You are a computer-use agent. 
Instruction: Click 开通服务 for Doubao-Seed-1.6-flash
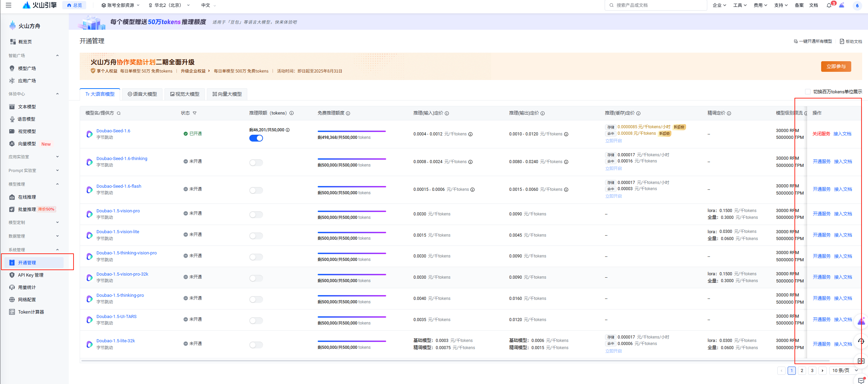pyautogui.click(x=821, y=189)
